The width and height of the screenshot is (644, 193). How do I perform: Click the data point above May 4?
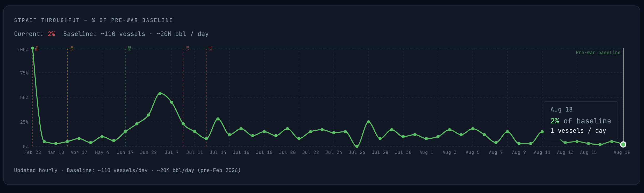(x=102, y=137)
